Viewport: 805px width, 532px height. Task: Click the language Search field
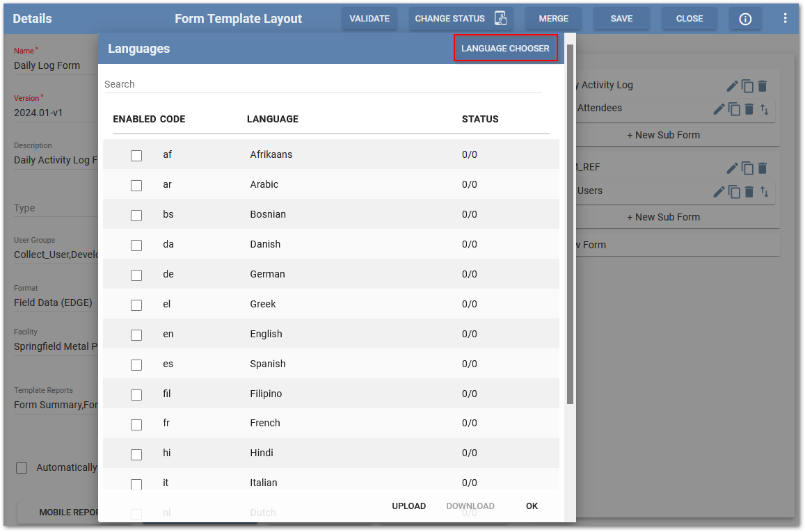tap(278, 83)
